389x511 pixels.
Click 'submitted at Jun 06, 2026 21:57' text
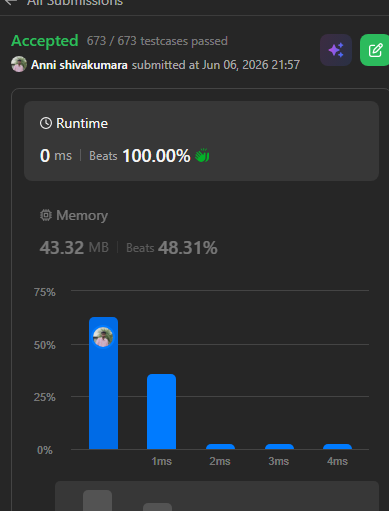pyautogui.click(x=216, y=65)
